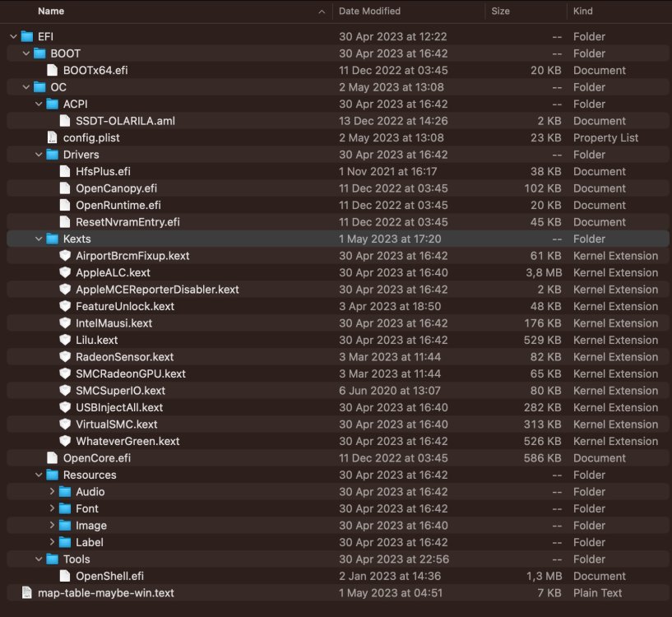Sort by the Kind column header
Screen dimensions: 672x617
[x=583, y=12]
